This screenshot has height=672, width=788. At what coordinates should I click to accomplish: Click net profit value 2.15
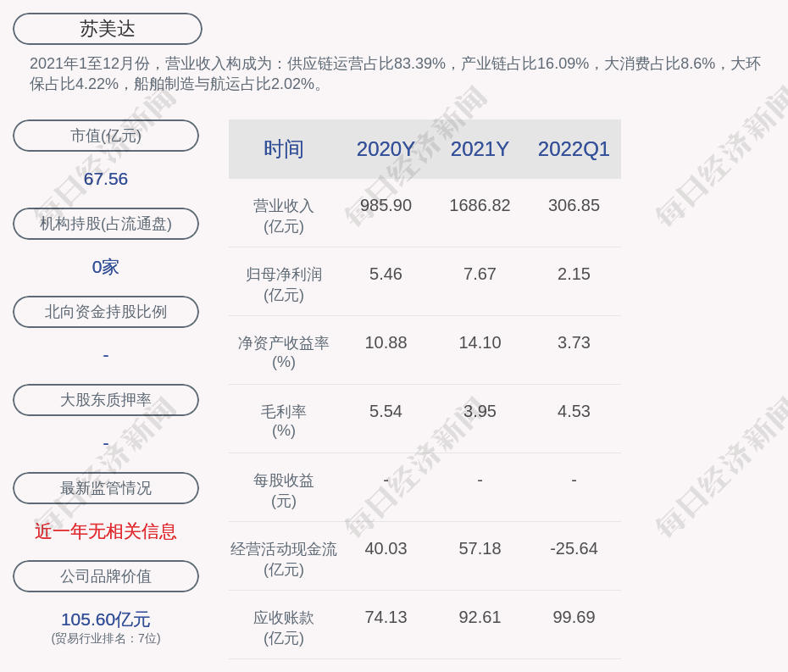[574, 274]
